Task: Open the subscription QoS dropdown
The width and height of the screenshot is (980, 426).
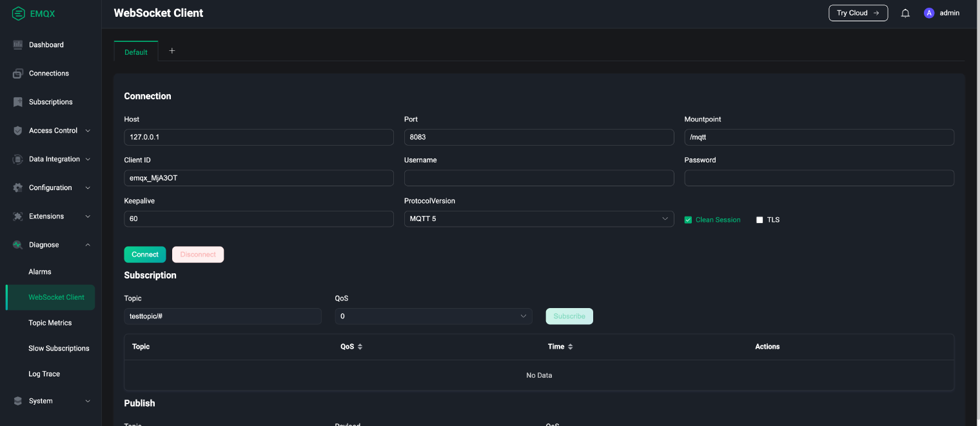Action: (433, 316)
